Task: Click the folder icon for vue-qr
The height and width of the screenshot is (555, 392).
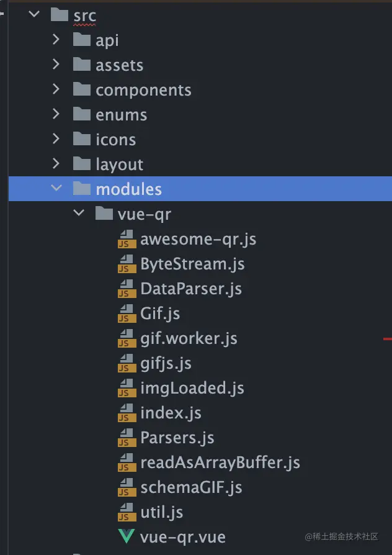Action: pos(104,214)
